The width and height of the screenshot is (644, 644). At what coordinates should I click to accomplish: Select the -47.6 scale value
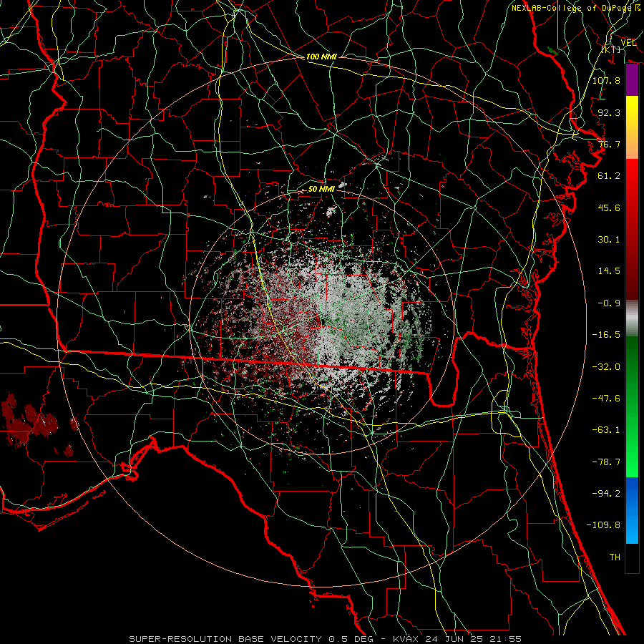click(x=606, y=399)
